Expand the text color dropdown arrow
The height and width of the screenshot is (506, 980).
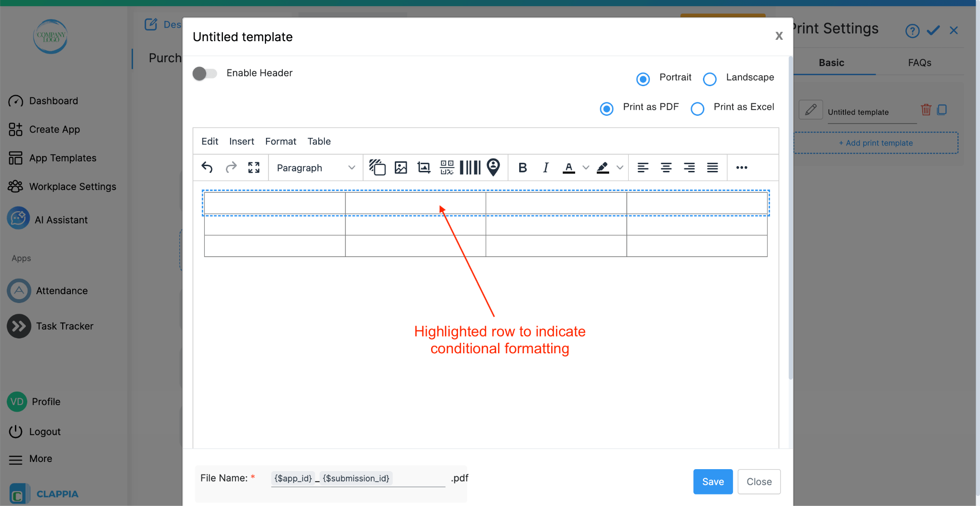coord(586,168)
